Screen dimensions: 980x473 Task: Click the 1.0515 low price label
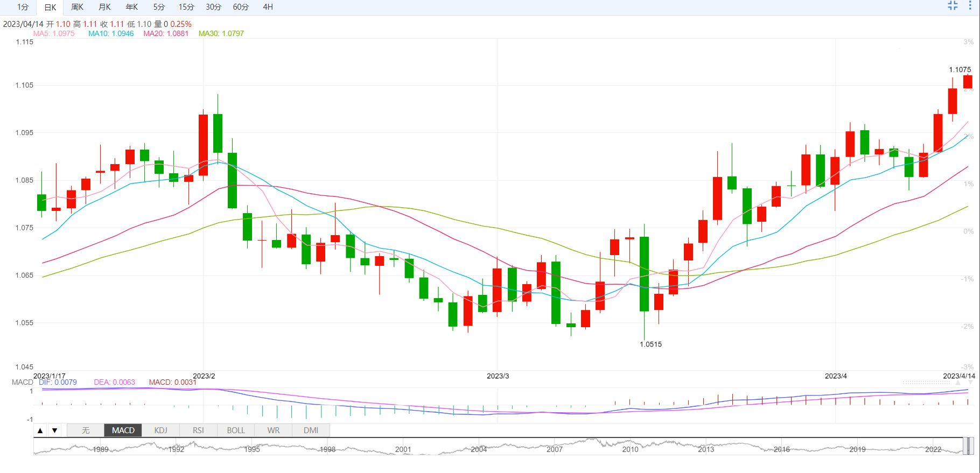tap(650, 344)
